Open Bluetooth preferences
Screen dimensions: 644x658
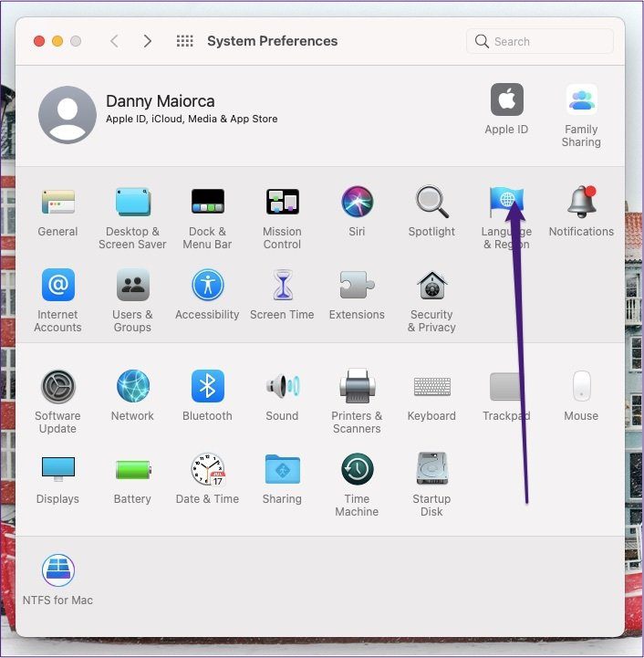click(208, 386)
